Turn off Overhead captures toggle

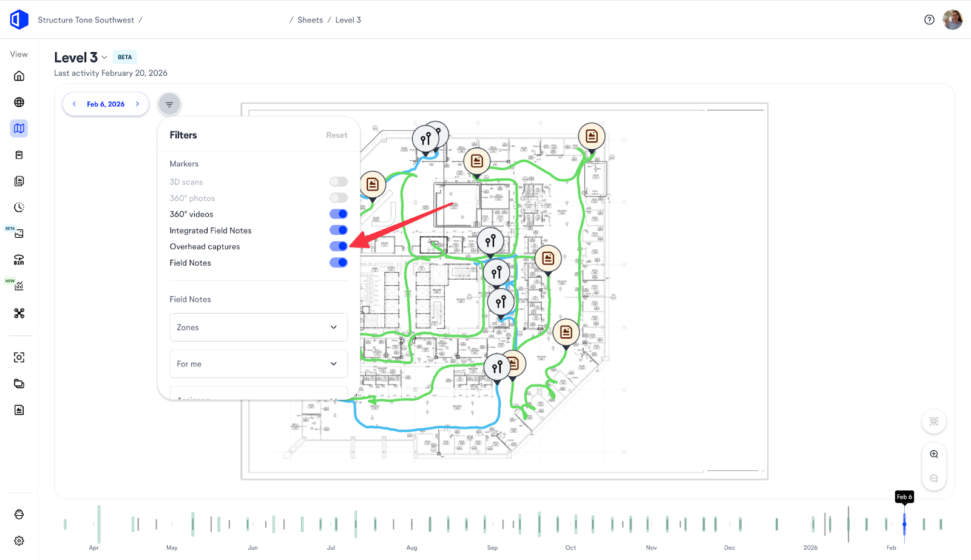[339, 246]
